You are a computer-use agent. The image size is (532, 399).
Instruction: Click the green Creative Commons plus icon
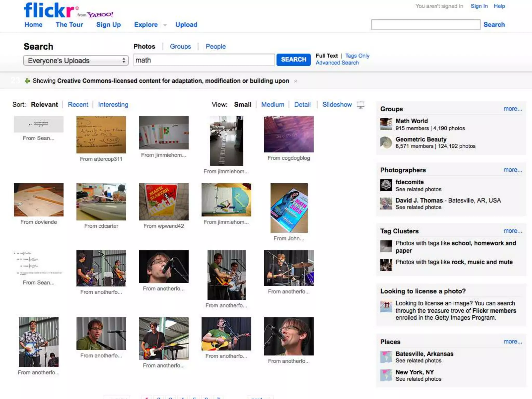(27, 81)
